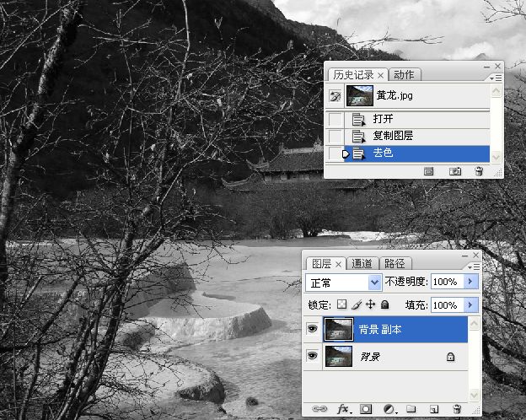
Task: Select the 打开 history state
Action: click(417, 119)
